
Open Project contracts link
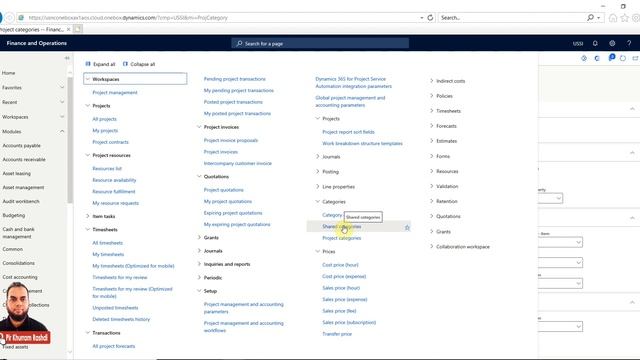110,142
